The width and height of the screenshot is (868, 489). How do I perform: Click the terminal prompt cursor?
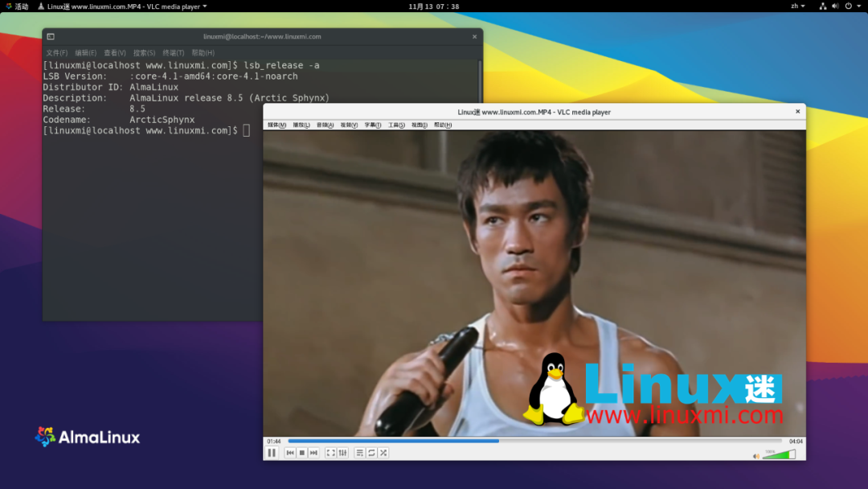(247, 131)
